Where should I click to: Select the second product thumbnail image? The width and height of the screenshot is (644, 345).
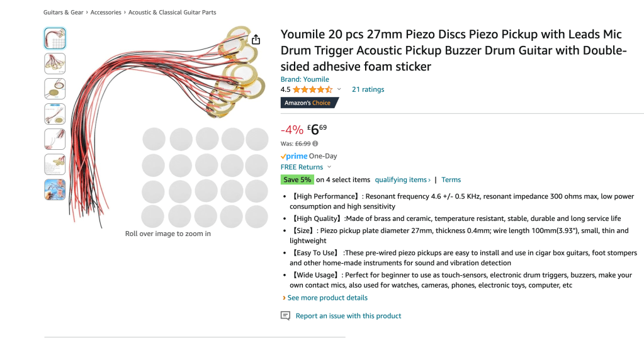coord(55,64)
